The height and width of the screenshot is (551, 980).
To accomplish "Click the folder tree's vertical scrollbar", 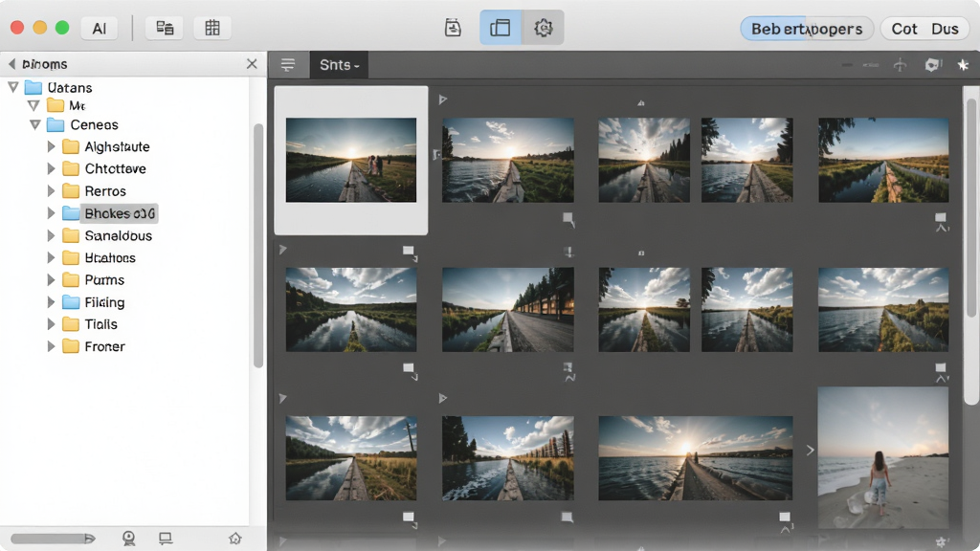I will pos(258,246).
